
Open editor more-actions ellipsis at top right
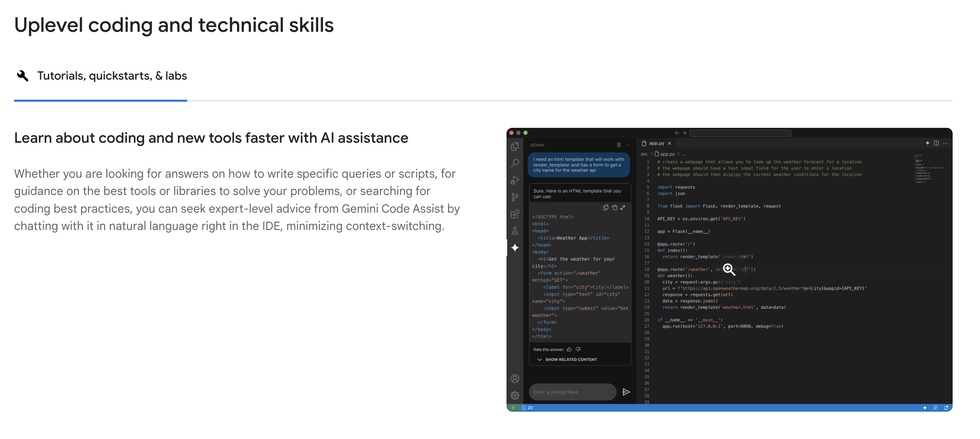coord(945,143)
